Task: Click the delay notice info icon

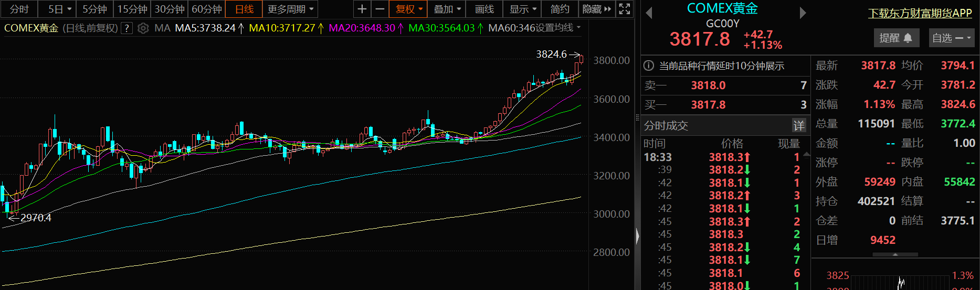Action: 649,66
